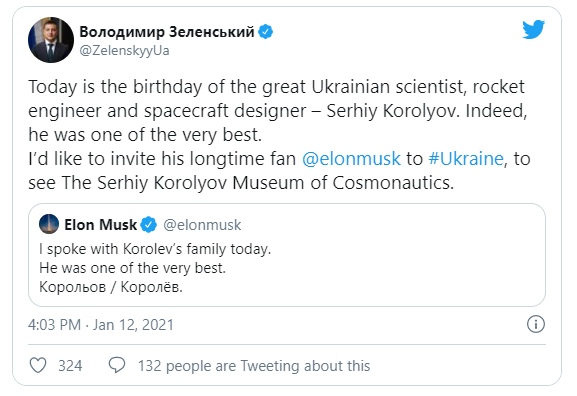The width and height of the screenshot is (577, 396).
Task: Click @elonmusk handle in quoted tweet
Action: pos(202,225)
